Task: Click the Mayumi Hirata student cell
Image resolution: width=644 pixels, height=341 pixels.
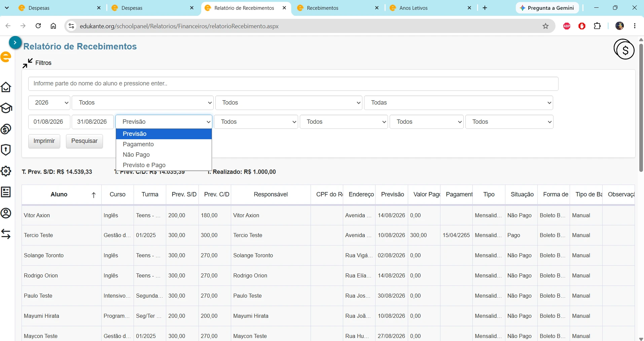Action: [x=62, y=316]
